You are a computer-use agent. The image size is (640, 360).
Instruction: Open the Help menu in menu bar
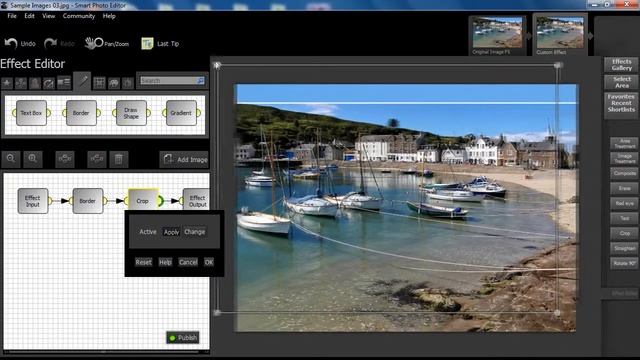pyautogui.click(x=109, y=16)
